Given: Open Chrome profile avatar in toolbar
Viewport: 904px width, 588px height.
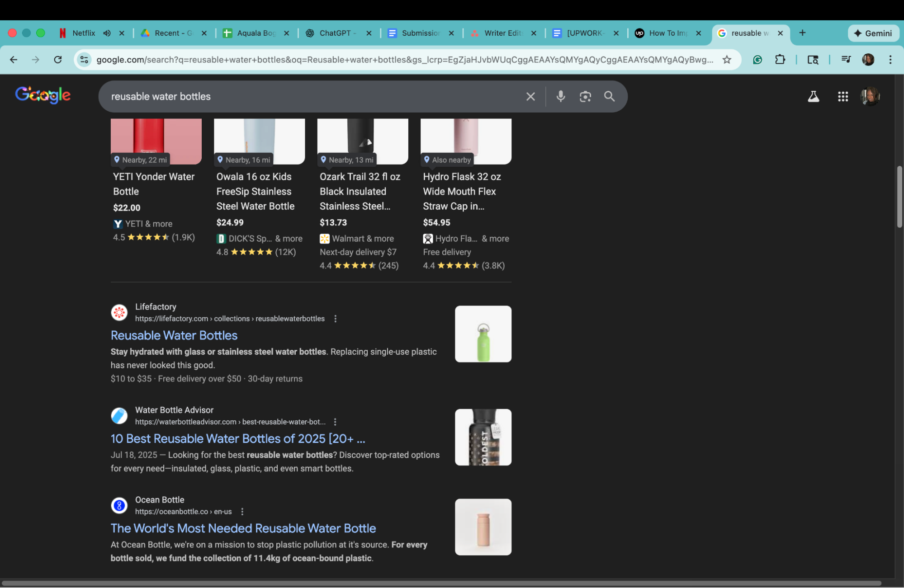Looking at the screenshot, I should [x=868, y=59].
